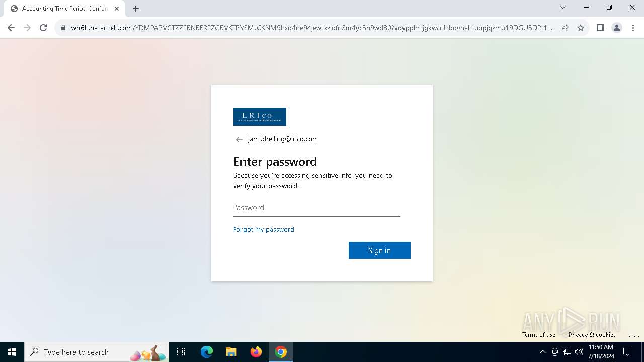Open the more options ellipsis at the bottom right

pos(634,335)
